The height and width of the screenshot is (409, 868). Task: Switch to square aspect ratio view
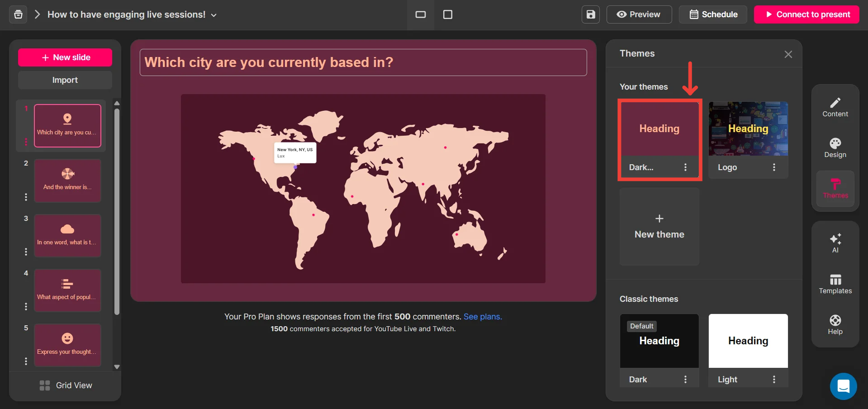tap(448, 14)
